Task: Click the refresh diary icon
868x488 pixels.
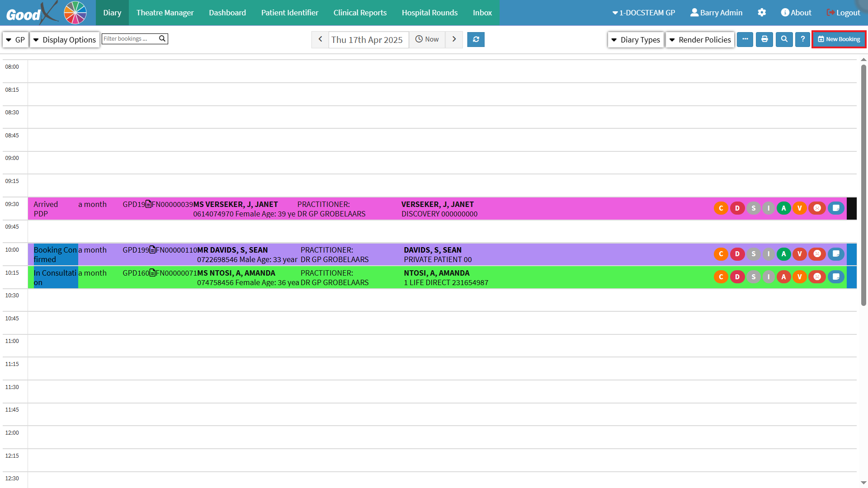Action: (476, 39)
